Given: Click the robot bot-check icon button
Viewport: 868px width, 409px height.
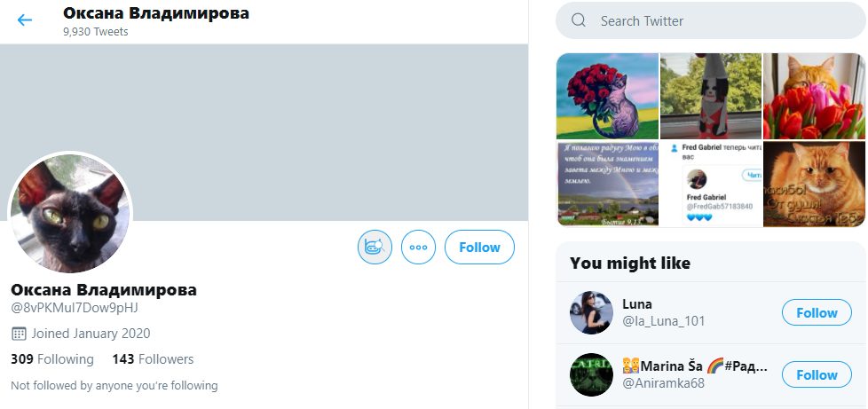Looking at the screenshot, I should pos(375,248).
